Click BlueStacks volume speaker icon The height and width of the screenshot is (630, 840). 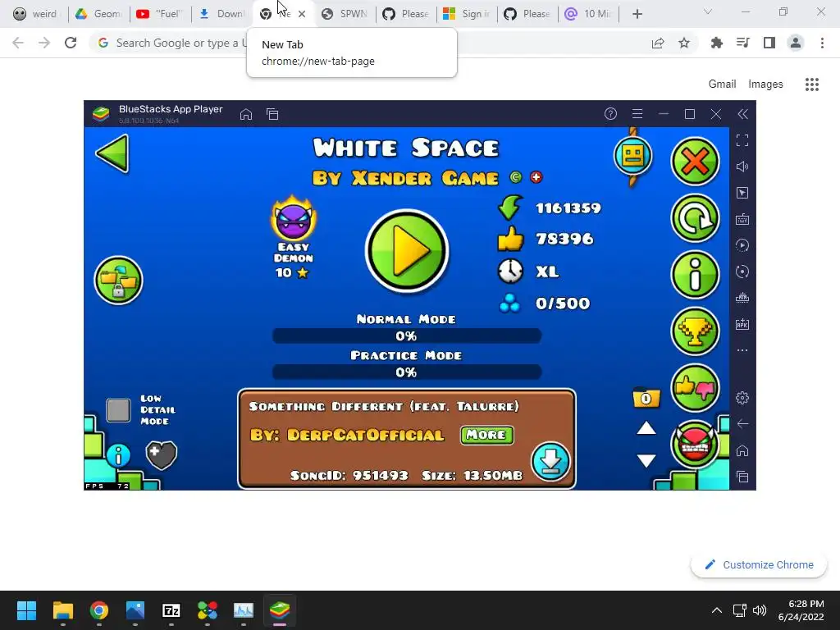coord(742,167)
